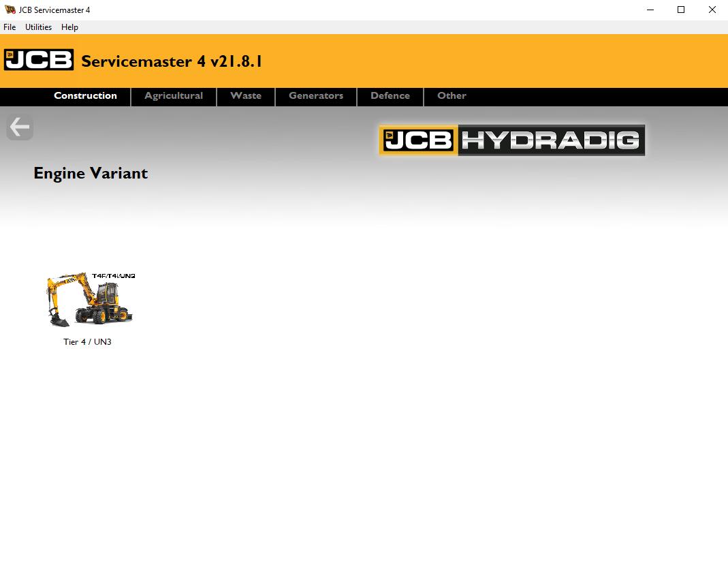This screenshot has height=569, width=728.
Task: Switch to the Other tab
Action: point(452,95)
